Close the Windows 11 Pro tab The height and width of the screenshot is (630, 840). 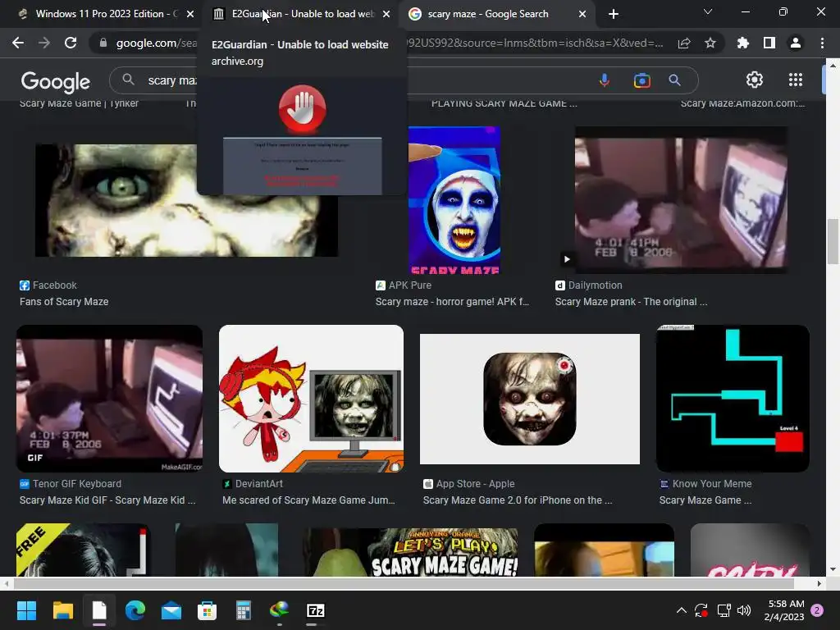tap(190, 14)
